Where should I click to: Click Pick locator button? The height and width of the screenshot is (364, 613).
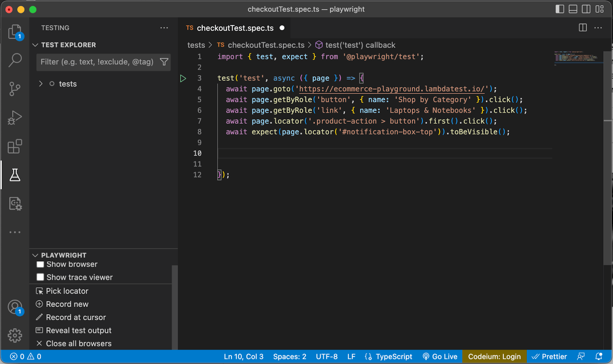67,291
